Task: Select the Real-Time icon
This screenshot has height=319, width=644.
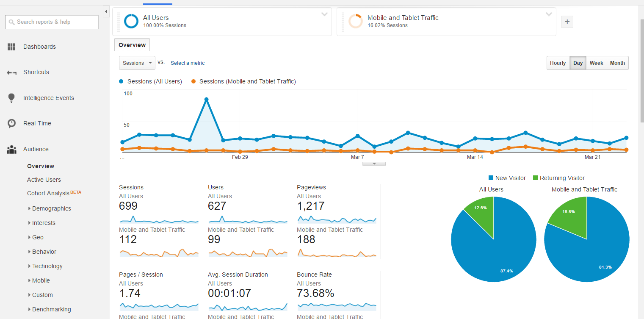Action: 11,123
